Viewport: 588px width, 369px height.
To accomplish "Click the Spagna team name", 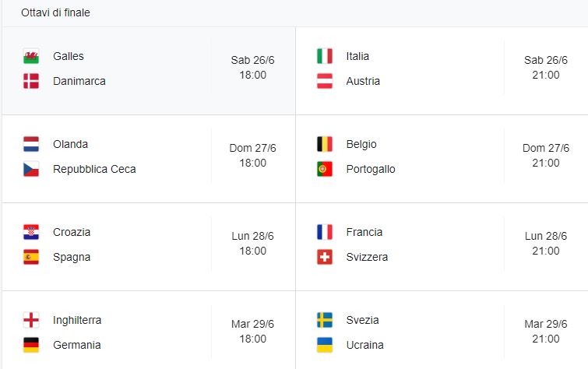I will [72, 257].
